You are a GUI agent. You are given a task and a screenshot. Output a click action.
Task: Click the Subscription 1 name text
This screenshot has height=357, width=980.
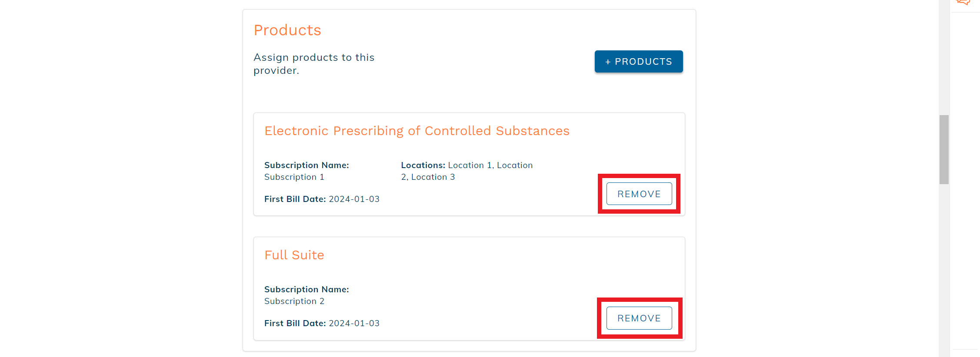click(294, 177)
